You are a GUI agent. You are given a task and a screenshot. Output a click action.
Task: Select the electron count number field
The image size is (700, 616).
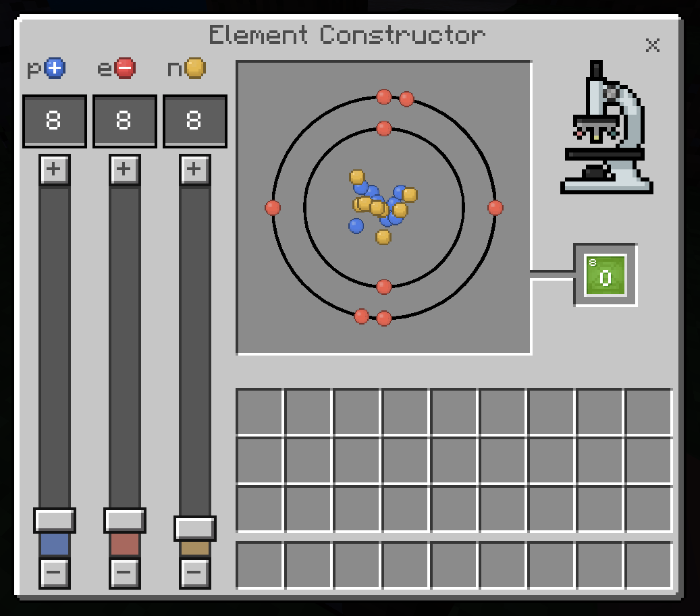[125, 121]
